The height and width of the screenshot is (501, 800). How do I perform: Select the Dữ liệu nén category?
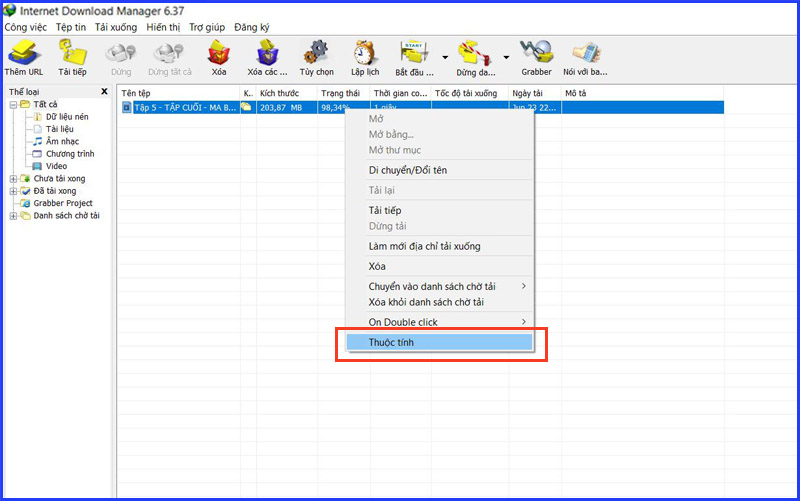point(67,117)
